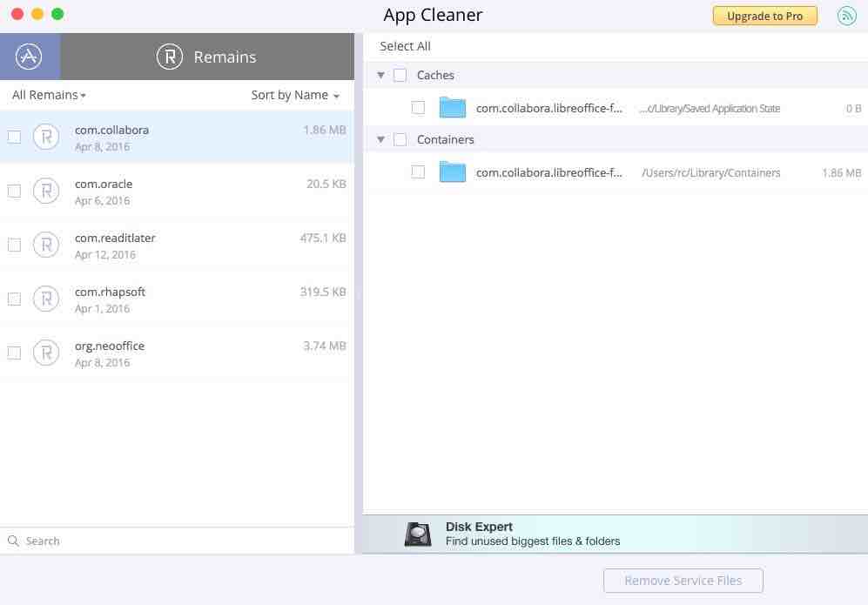The image size is (868, 605).
Task: Click into the Search field
Action: pos(177,541)
